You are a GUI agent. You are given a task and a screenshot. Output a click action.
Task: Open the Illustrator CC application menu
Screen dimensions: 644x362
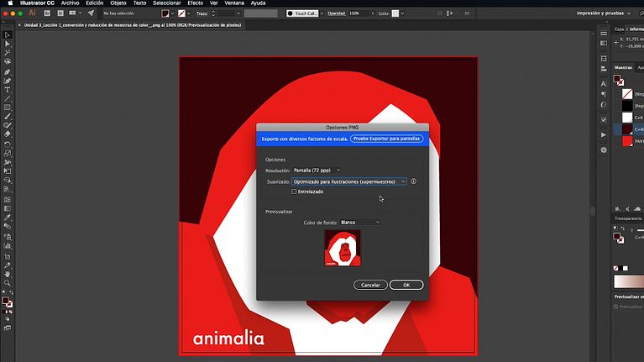click(x=37, y=3)
